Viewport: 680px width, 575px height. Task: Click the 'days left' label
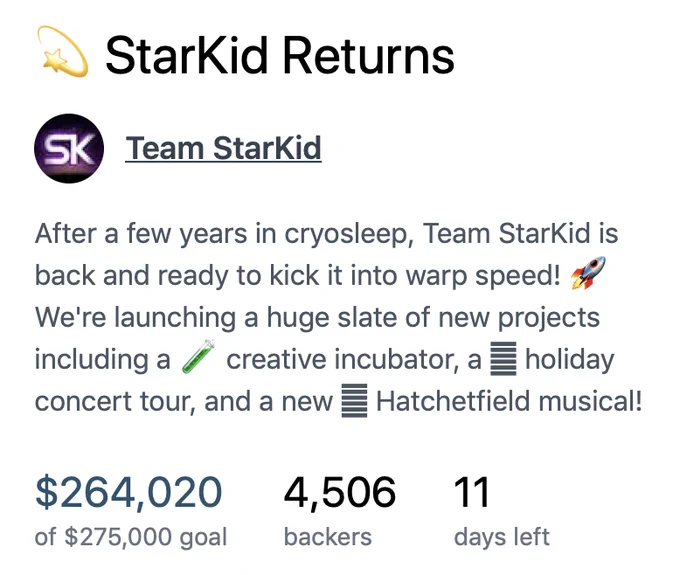(x=502, y=537)
